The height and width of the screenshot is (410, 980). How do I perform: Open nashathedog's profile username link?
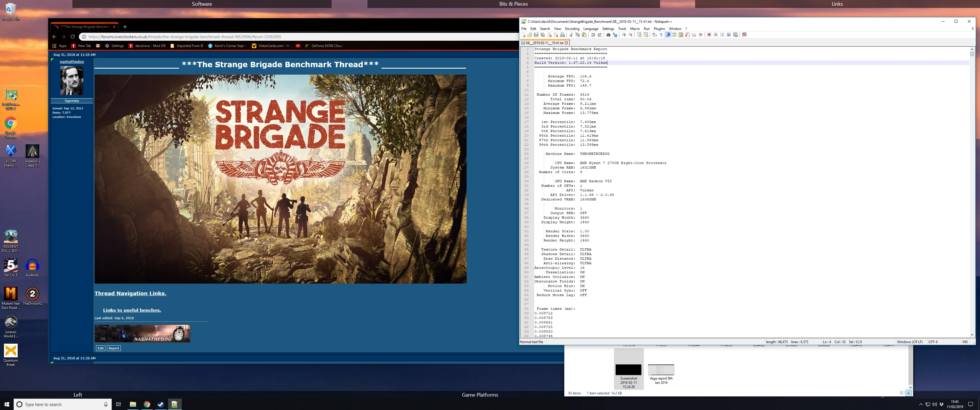tap(72, 61)
